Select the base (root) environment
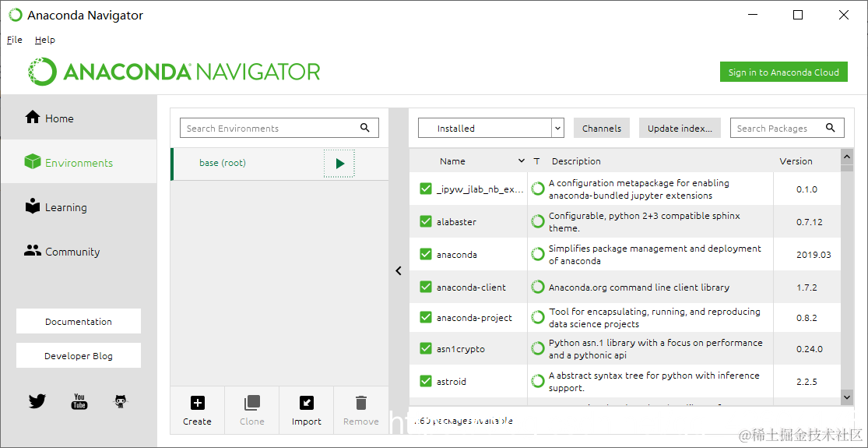Screen dimensions: 868x448 [x=223, y=163]
